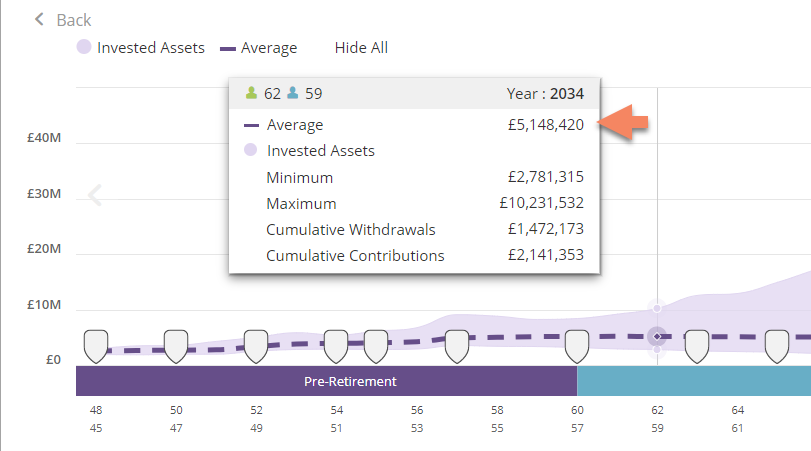Screen dimensions: 811x451
Task: Toggle Invested Assets series in legend
Action: tap(141, 48)
